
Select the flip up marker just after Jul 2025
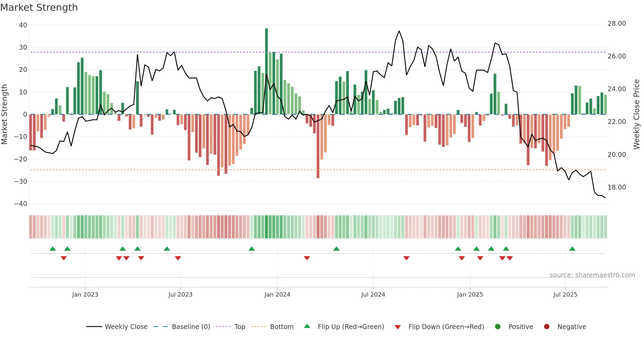pos(572,249)
